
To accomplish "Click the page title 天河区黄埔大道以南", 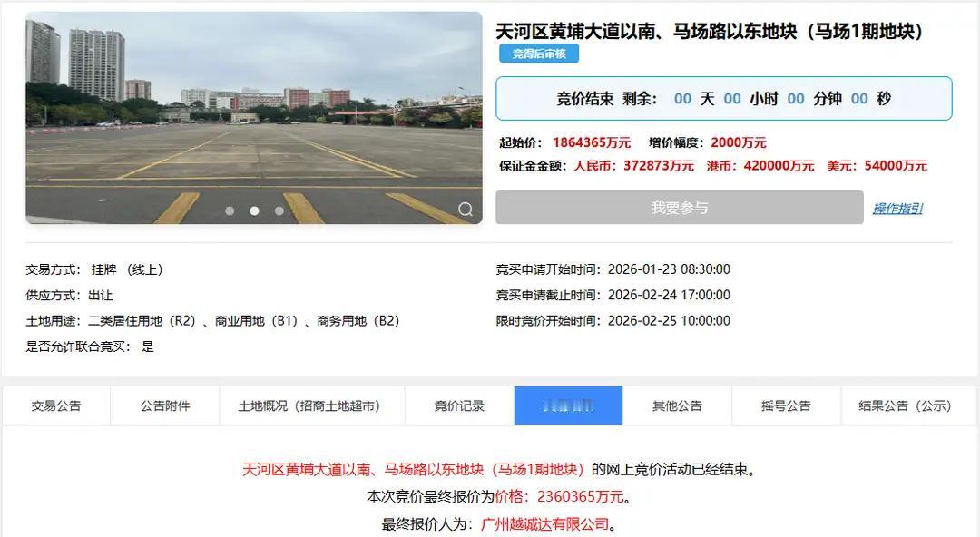I will click(x=710, y=31).
